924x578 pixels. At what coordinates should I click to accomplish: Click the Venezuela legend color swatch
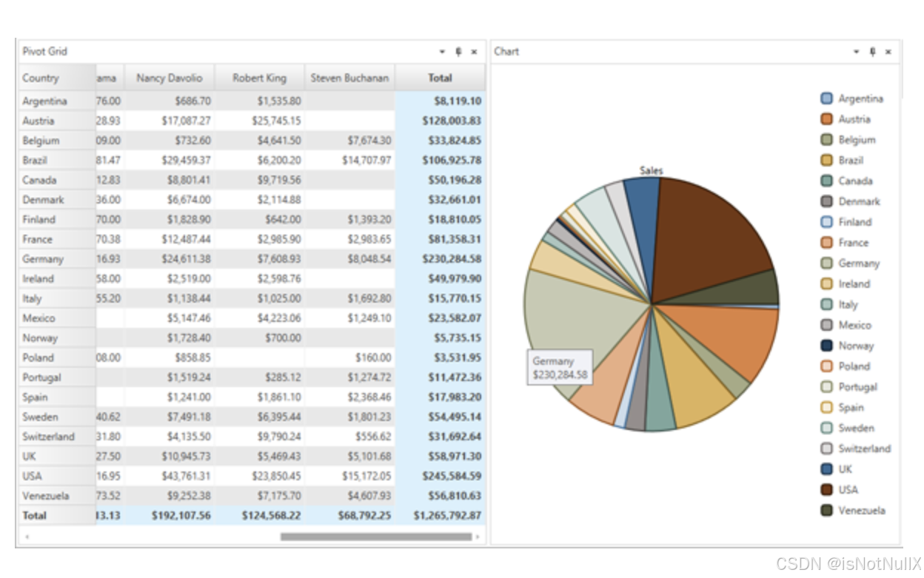coord(827,510)
